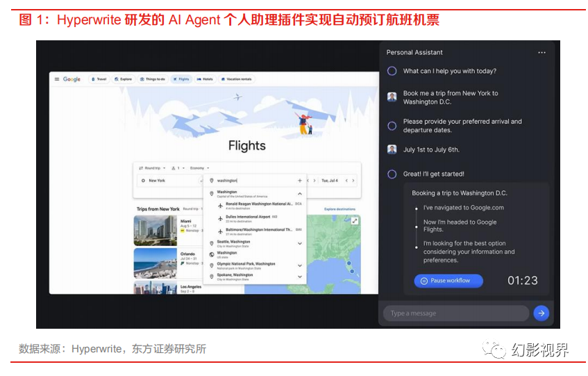Click the plane icon beside Dulles International Airport
Image resolution: width=588 pixels, height=376 pixels.
coord(221,218)
